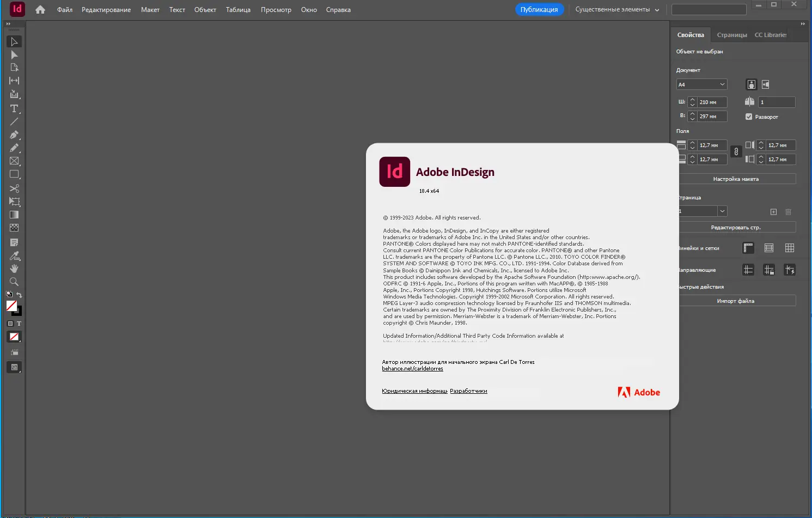Switch to landscape page orientation
This screenshot has width=812, height=518.
click(x=766, y=84)
